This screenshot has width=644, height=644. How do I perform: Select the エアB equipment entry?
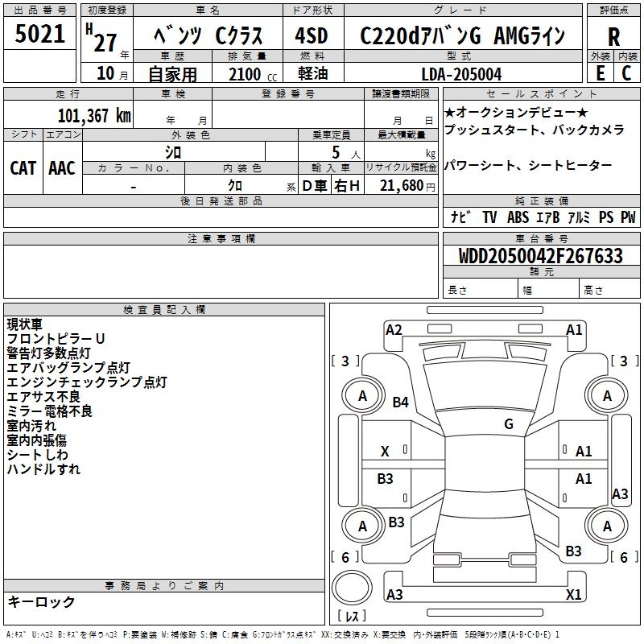click(x=548, y=217)
